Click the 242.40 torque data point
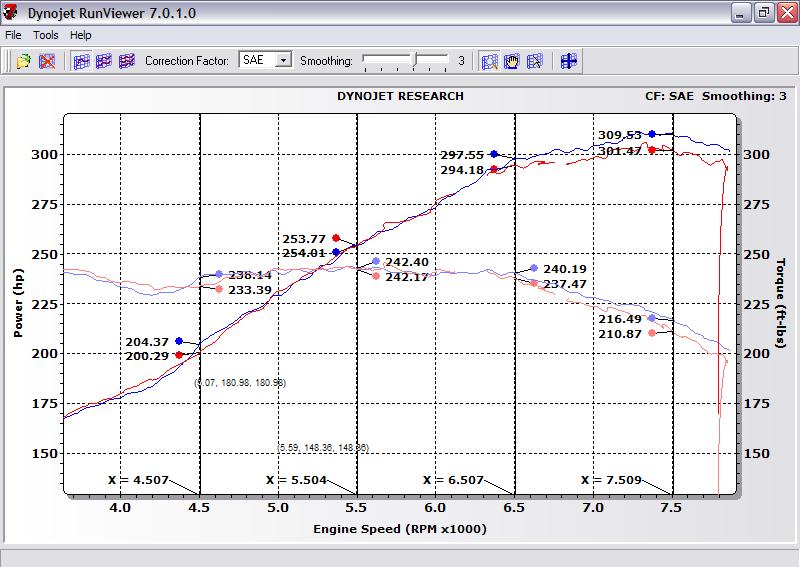800x567 pixels. pos(376,261)
